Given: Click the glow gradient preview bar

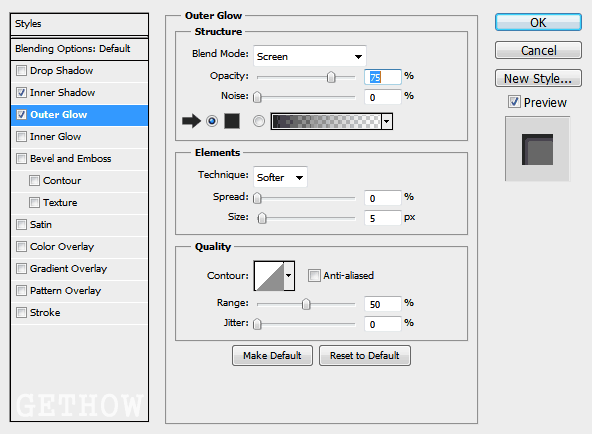Looking at the screenshot, I should tap(327, 122).
